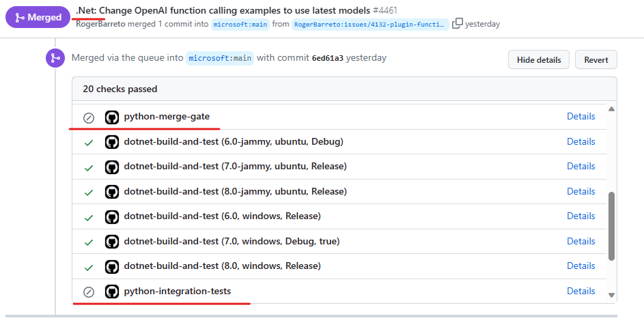This screenshot has width=644, height=327.
Task: Click the checks list scrollbar thumb
Action: click(611, 226)
